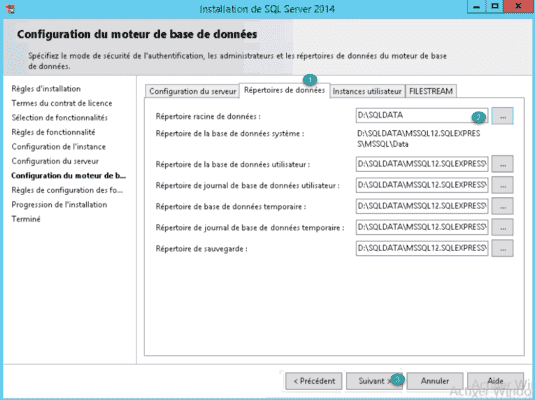The image size is (535, 400).
Task: Browse for user database directory
Action: click(x=503, y=165)
